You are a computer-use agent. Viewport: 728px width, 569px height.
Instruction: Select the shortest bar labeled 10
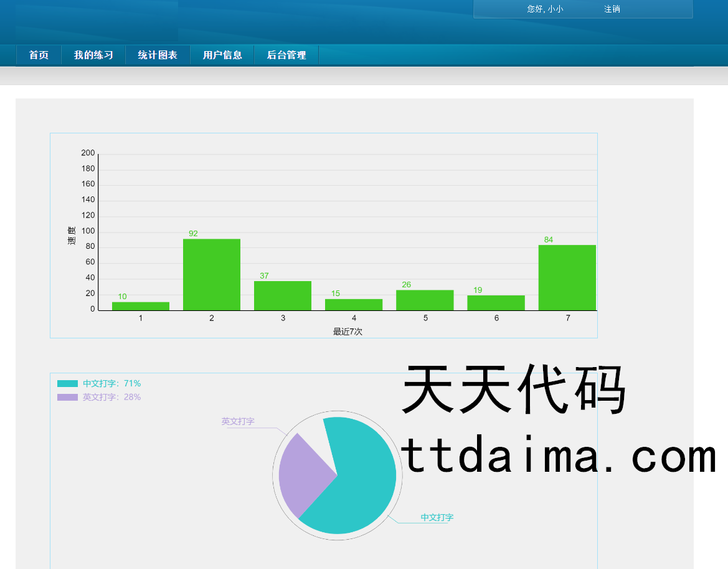click(141, 306)
